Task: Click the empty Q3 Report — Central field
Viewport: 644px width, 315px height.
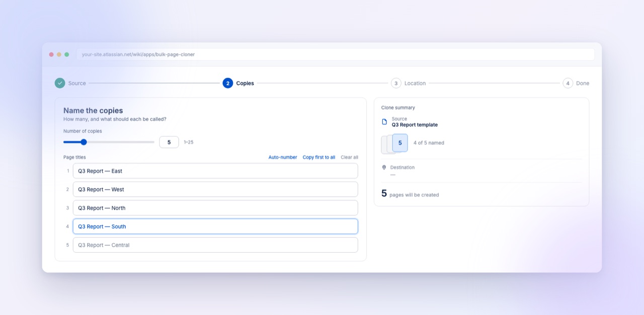Action: click(x=215, y=245)
